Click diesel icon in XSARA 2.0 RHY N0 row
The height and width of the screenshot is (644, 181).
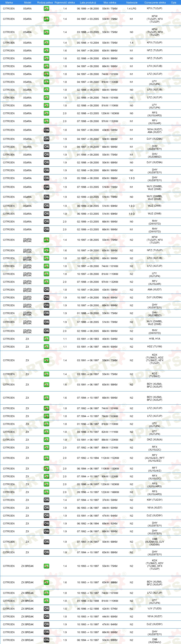coord(46,222)
